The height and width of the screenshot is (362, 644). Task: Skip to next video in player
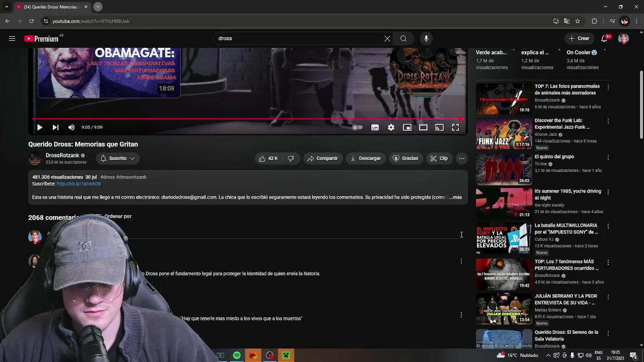pyautogui.click(x=55, y=128)
